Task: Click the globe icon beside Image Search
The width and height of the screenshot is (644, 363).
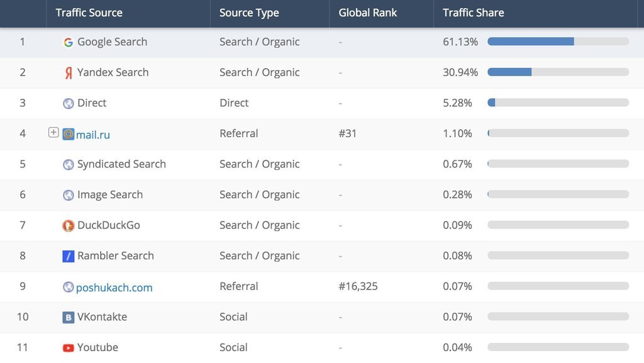Action: [x=68, y=195]
